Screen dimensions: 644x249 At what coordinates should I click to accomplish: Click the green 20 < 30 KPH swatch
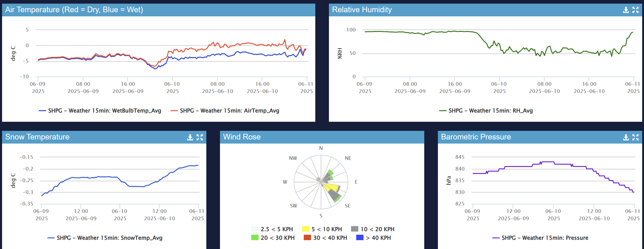(x=255, y=238)
